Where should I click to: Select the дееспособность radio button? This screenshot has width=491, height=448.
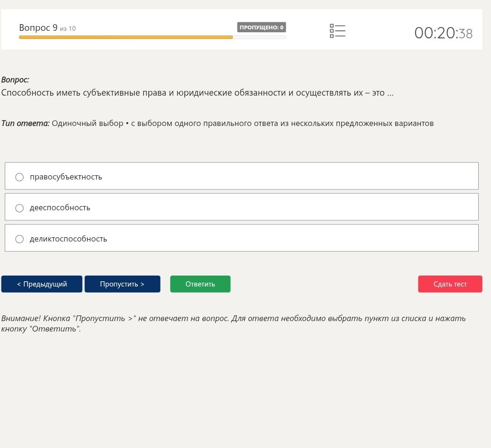coord(19,208)
